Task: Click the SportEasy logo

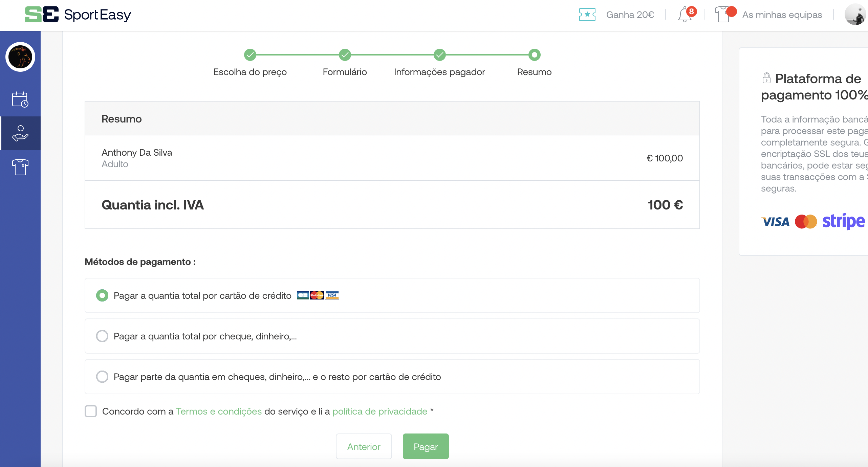Action: 78,15
